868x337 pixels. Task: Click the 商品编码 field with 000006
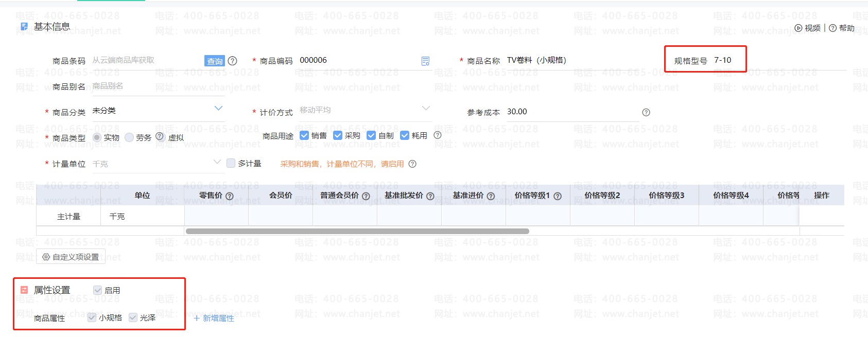click(x=358, y=60)
